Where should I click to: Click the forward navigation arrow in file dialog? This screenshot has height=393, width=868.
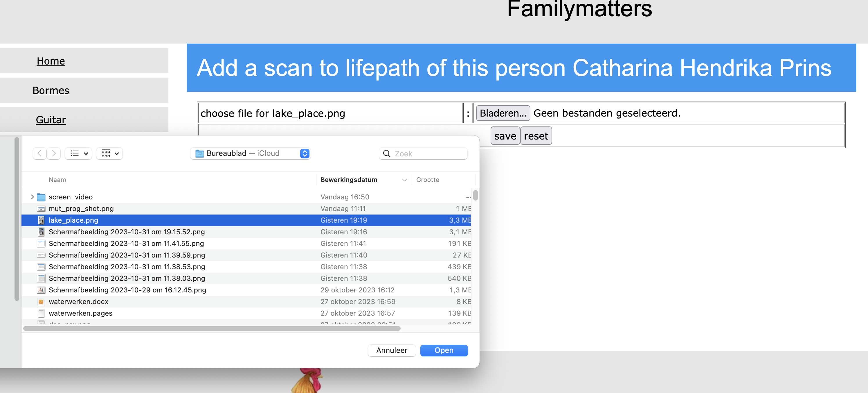click(x=54, y=153)
